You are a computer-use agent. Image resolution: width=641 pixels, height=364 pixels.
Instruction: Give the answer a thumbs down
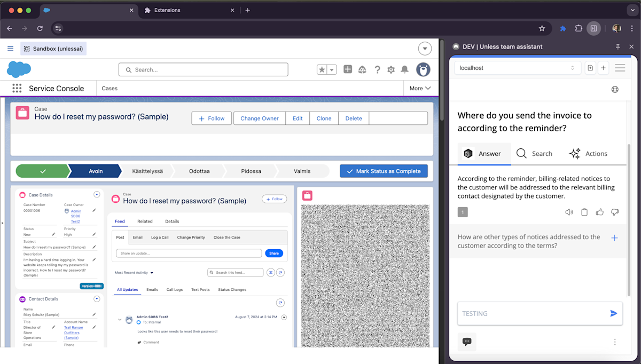click(x=615, y=211)
